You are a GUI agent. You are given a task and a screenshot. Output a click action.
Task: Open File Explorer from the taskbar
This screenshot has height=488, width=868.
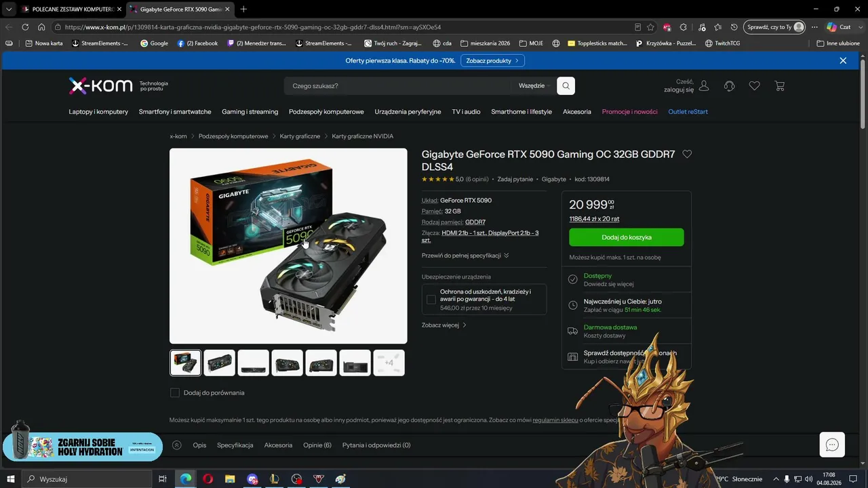tap(230, 479)
